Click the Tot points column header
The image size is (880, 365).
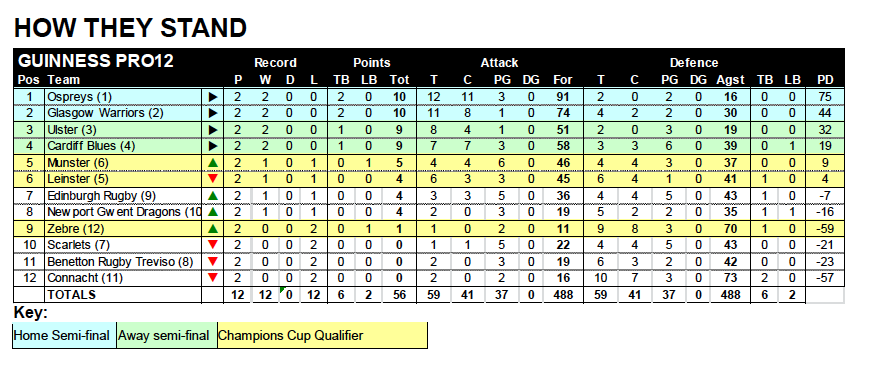click(399, 80)
